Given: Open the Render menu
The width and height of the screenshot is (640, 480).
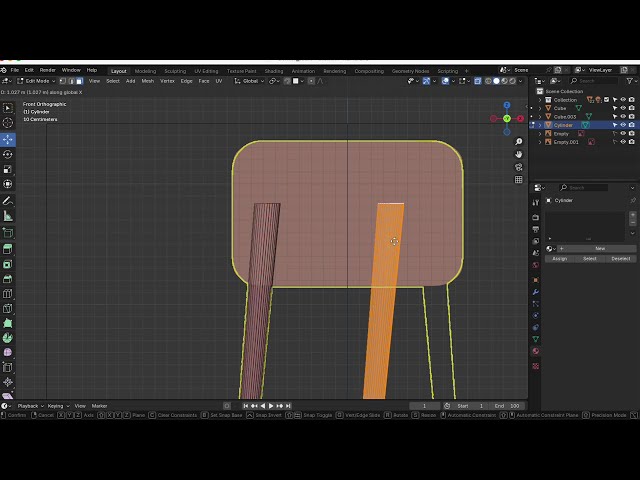Looking at the screenshot, I should click(x=47, y=70).
